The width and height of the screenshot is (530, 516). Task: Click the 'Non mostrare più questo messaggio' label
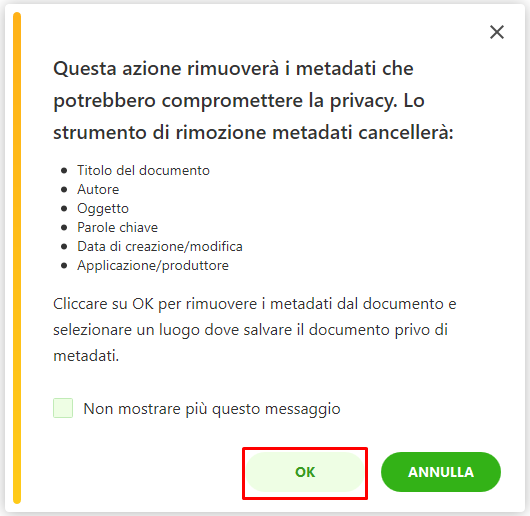point(212,409)
